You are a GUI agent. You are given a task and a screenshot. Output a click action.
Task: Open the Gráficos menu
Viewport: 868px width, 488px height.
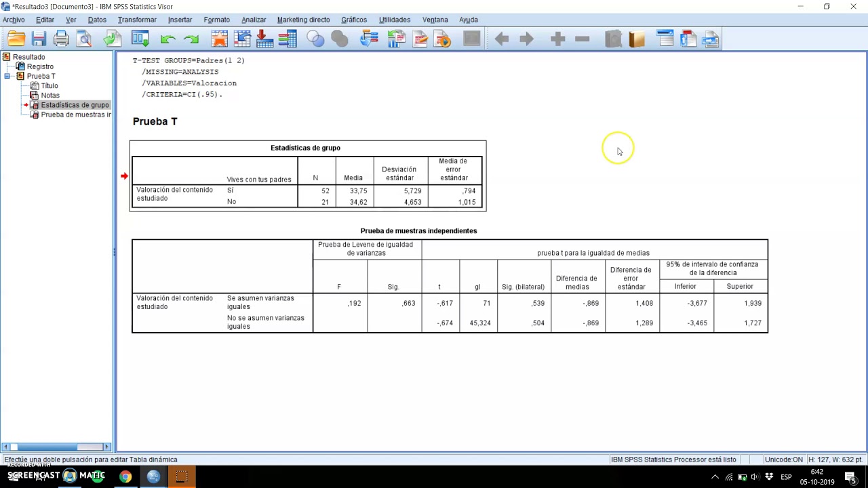point(354,20)
